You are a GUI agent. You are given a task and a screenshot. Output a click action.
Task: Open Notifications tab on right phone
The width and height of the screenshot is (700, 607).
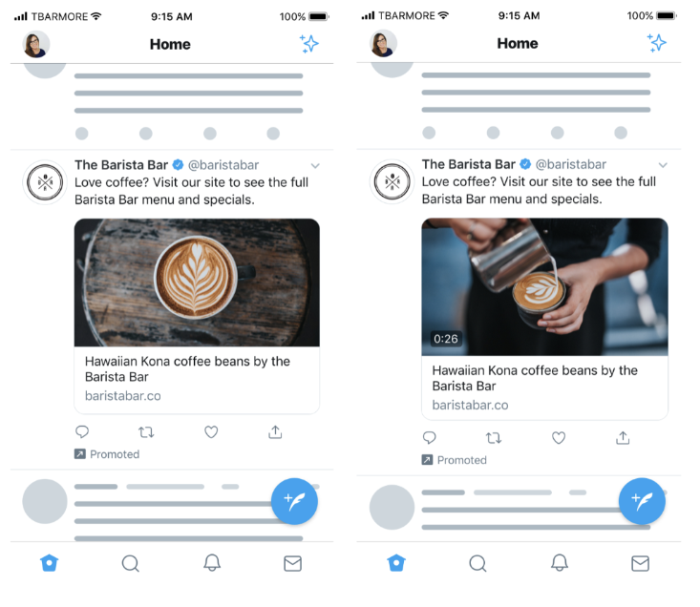click(559, 563)
